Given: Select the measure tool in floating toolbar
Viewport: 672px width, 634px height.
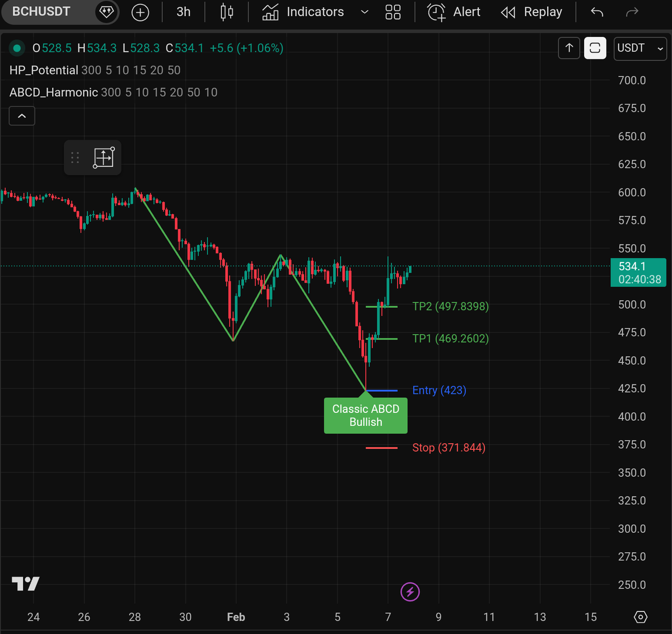Looking at the screenshot, I should tap(104, 158).
